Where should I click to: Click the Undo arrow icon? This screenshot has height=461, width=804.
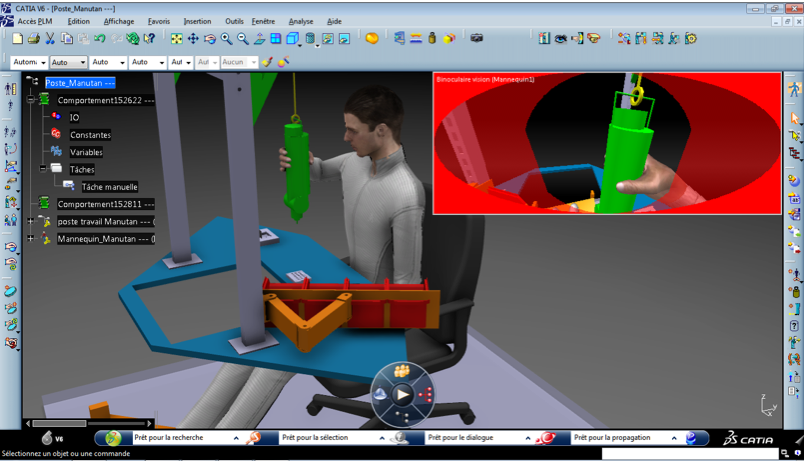tap(100, 39)
